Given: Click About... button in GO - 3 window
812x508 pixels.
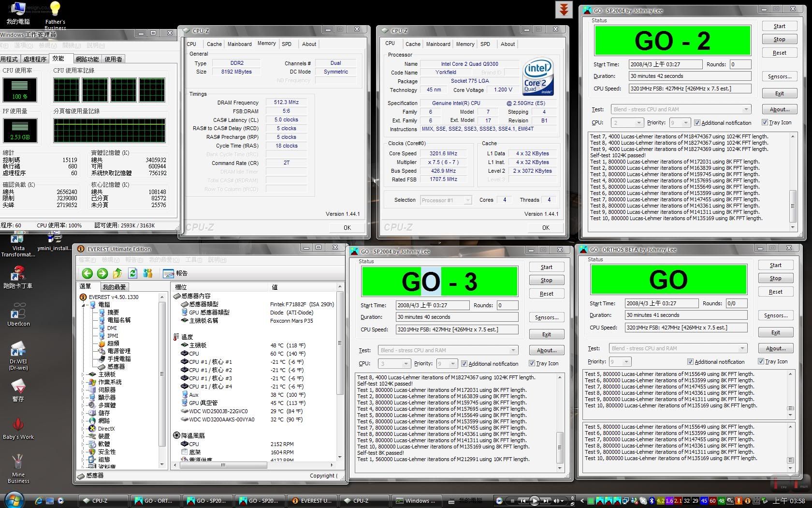Looking at the screenshot, I should (547, 350).
